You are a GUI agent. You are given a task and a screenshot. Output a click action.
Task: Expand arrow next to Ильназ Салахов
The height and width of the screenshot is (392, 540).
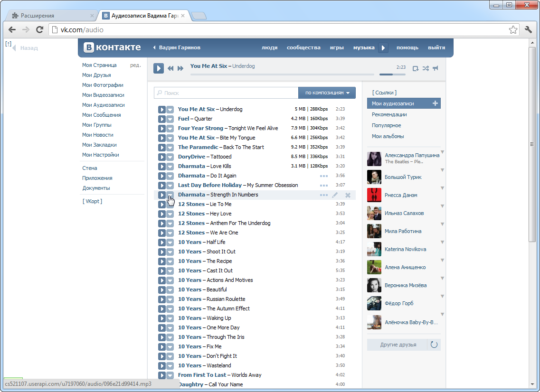tap(443, 206)
